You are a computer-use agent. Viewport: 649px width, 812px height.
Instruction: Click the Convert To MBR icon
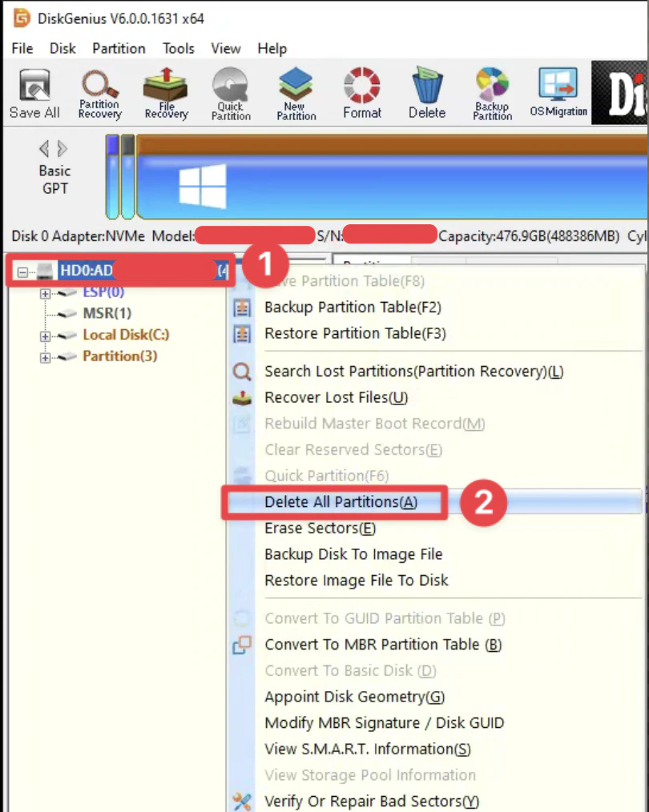click(x=242, y=645)
